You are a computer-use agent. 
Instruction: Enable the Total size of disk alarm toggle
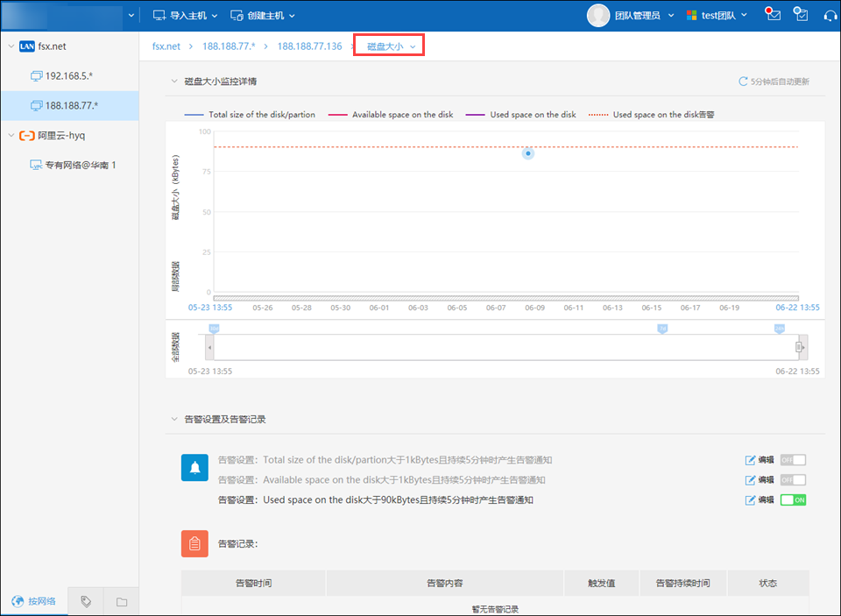(792, 460)
